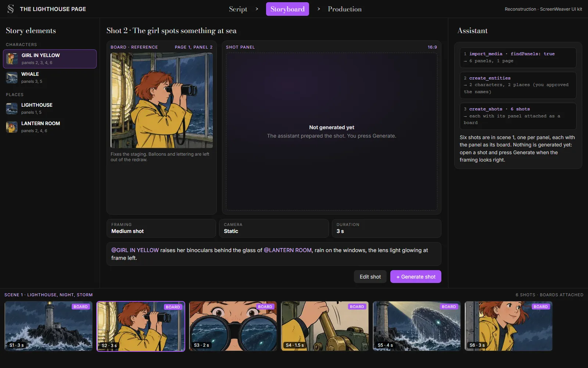Click the chevron between Script and Storyboard
This screenshot has height=368, width=588.
point(257,9)
